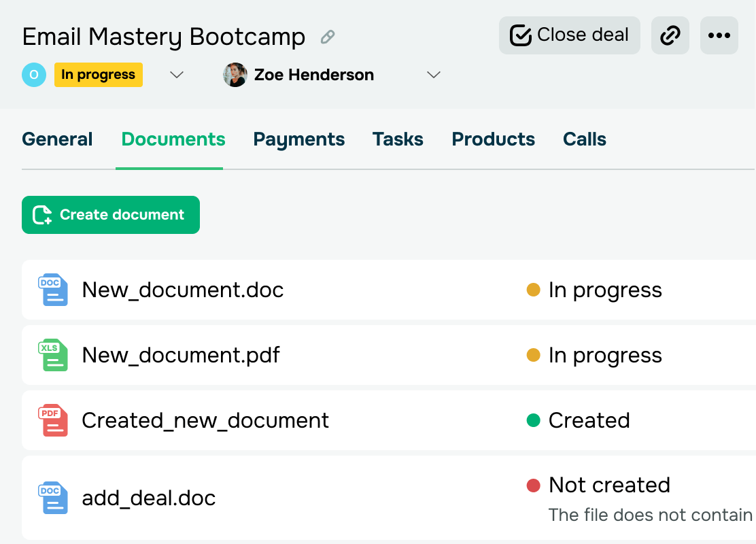Open the add_deal.doc file name

pos(148,498)
